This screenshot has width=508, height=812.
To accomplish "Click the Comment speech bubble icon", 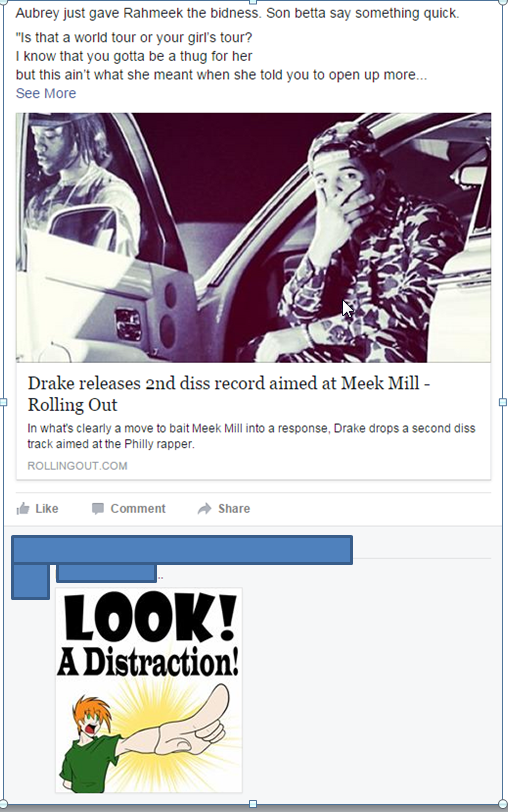I will click(x=98, y=509).
